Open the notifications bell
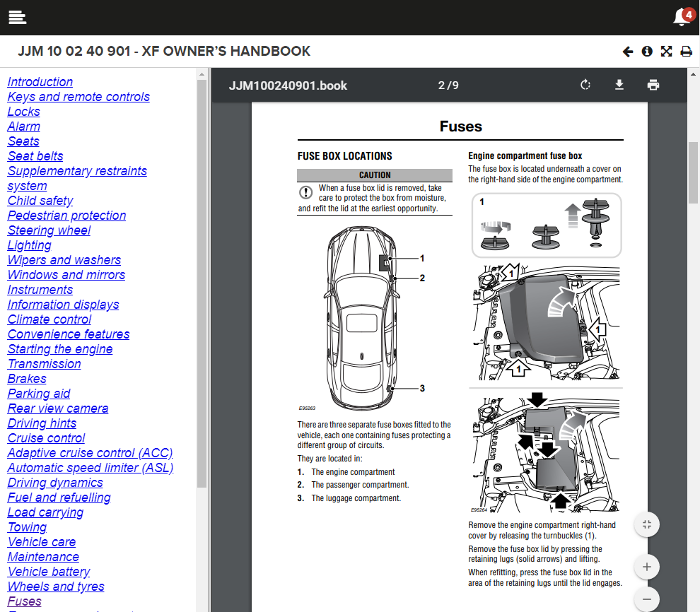700x612 pixels. pos(682,17)
